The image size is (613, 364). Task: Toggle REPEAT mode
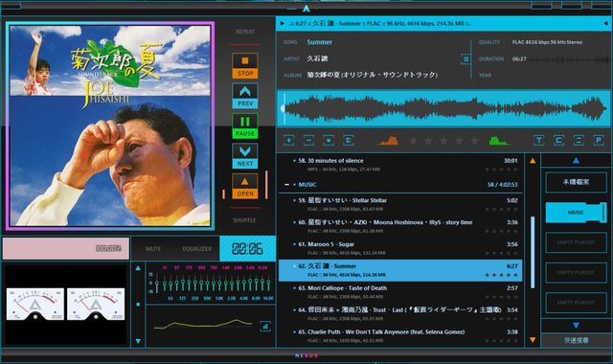pyautogui.click(x=245, y=32)
